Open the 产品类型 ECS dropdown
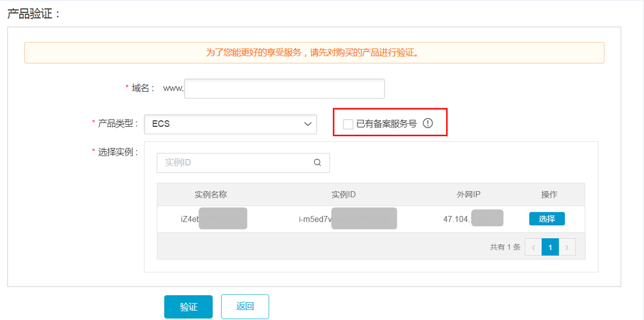Viewport: 644px width, 320px height. point(230,124)
